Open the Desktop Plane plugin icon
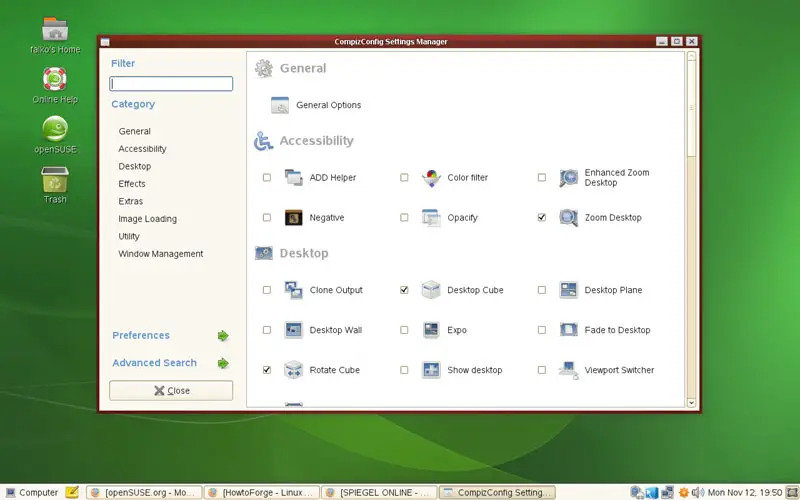 click(x=568, y=290)
